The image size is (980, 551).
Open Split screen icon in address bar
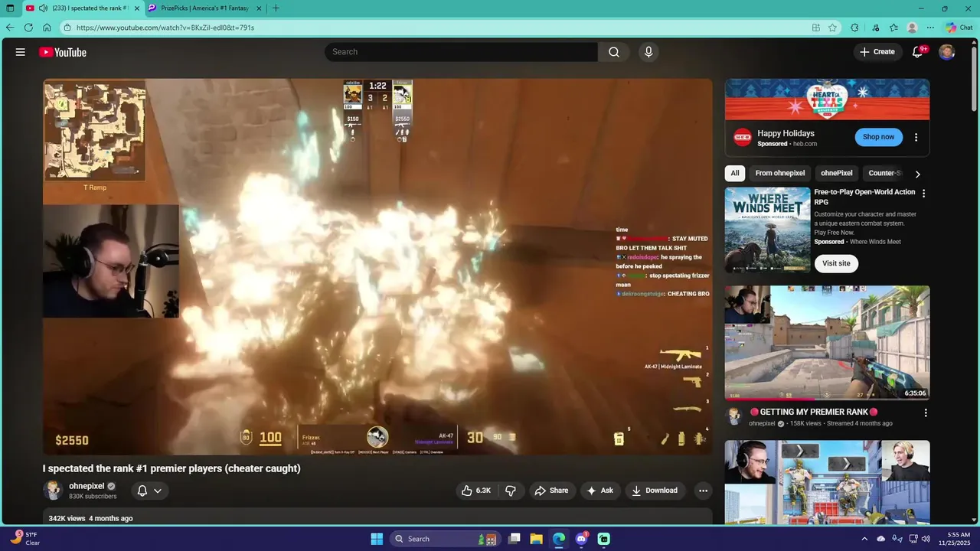pyautogui.click(x=816, y=28)
